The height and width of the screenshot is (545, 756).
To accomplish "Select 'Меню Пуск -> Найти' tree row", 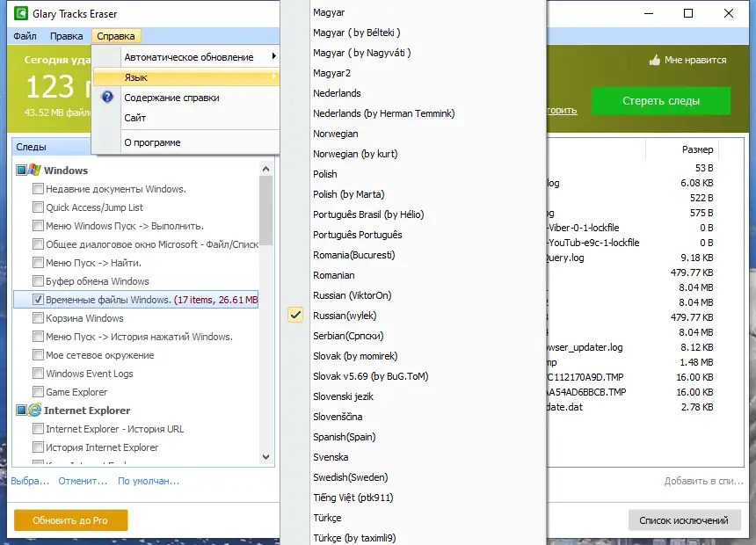I will (93, 263).
